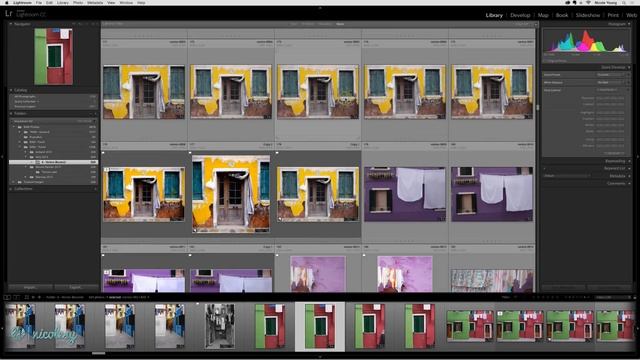The width and height of the screenshot is (640, 360).
Task: Select the highlighted folder row in Folders panel
Action: tap(53, 162)
